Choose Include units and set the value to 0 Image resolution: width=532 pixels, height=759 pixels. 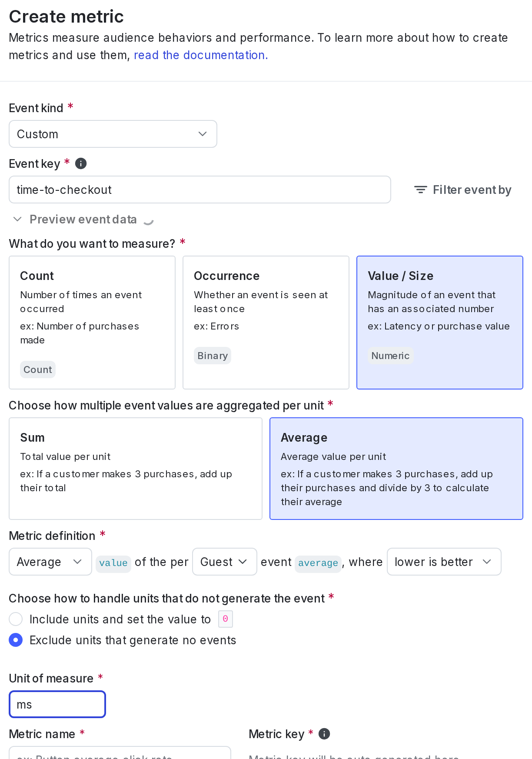16,619
